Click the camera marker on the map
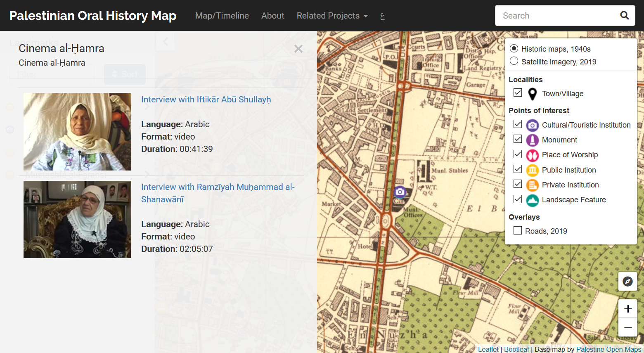644x353 pixels. (x=400, y=192)
